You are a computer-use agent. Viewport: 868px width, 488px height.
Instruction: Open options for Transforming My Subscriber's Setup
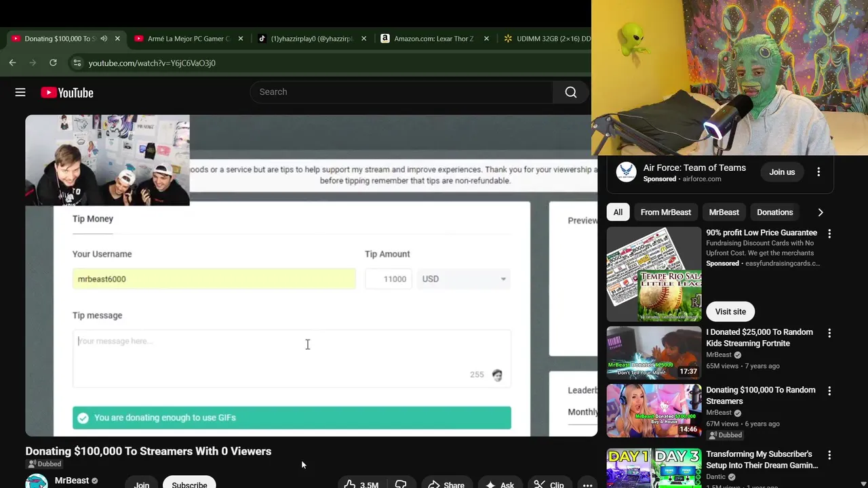point(829,455)
